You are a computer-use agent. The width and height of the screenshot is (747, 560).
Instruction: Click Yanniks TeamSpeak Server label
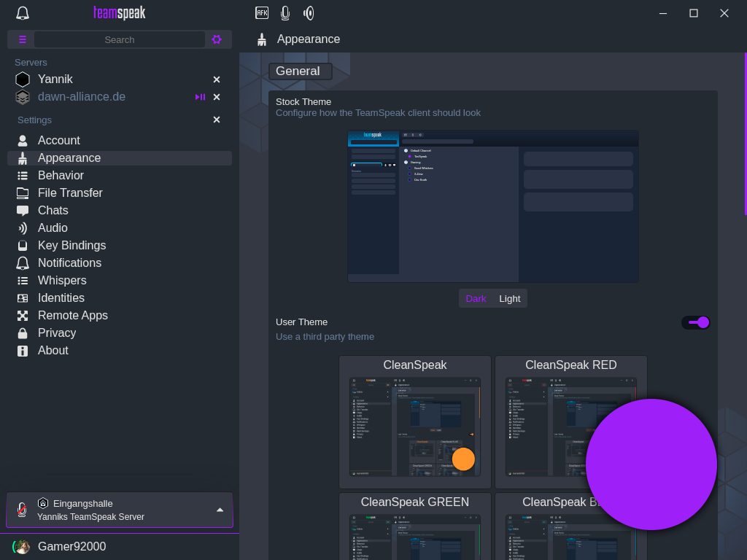pyautogui.click(x=90, y=517)
